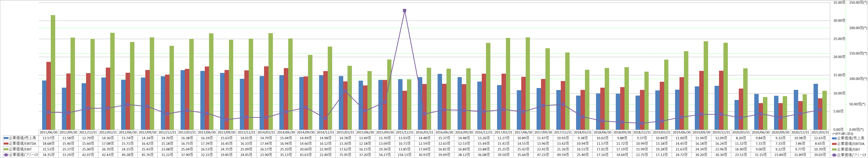Select the 2019/09/30 column header
Screen dimensions: 868x158
click(x=701, y=132)
